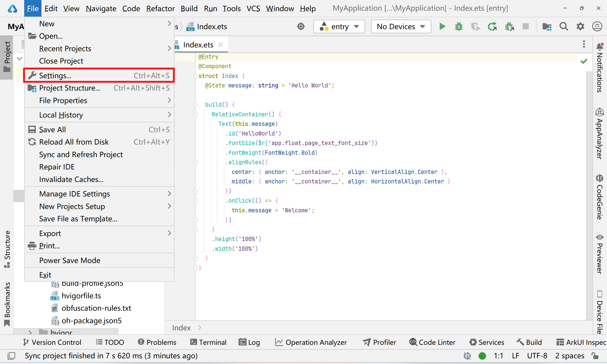Expand the New submenu
This screenshot has height=364, width=607.
pos(99,23)
